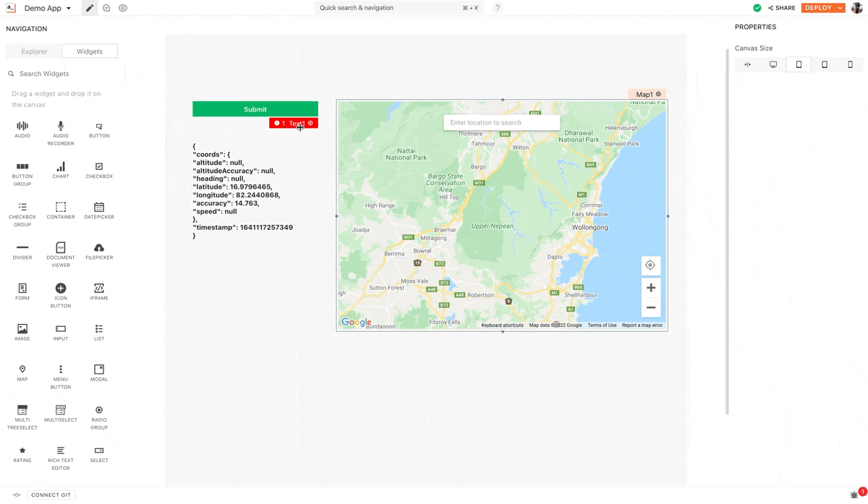Switch to the Explorer tab

click(34, 51)
